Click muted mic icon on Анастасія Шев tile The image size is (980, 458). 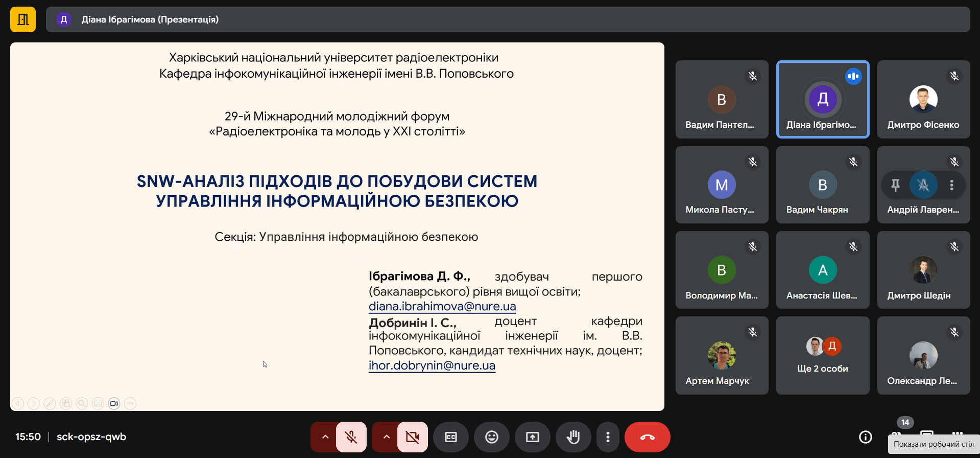(853, 247)
